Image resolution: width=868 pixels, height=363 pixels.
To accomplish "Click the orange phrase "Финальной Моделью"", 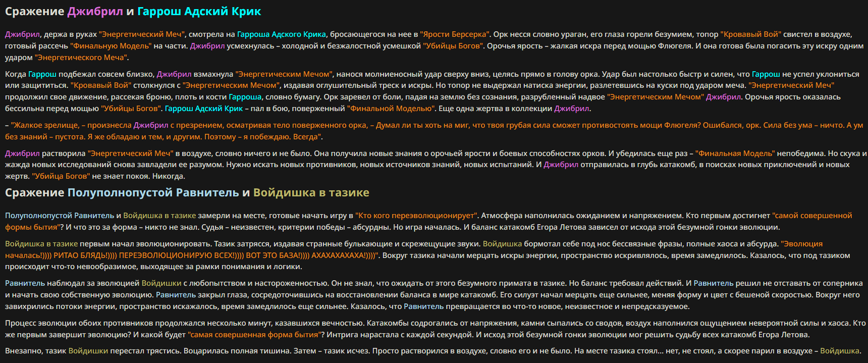I will pyautogui.click(x=391, y=109).
